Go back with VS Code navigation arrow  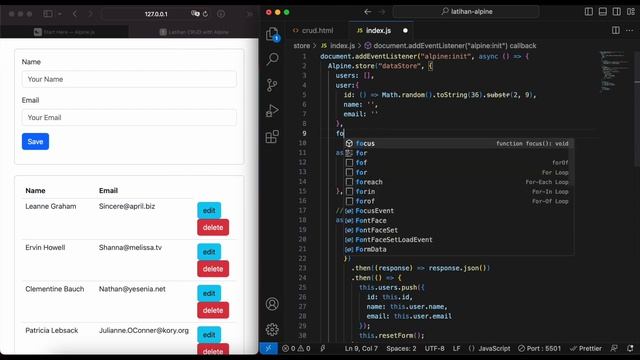point(368,12)
